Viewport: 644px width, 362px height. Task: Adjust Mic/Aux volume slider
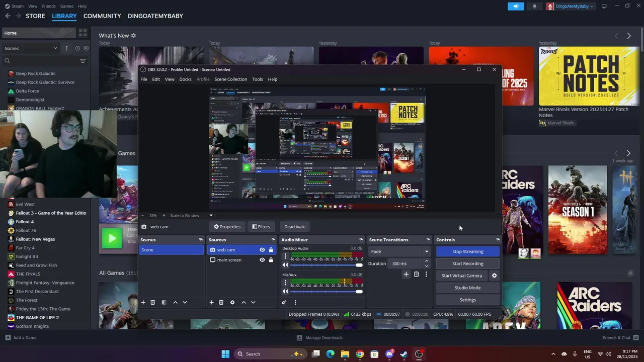point(326,291)
